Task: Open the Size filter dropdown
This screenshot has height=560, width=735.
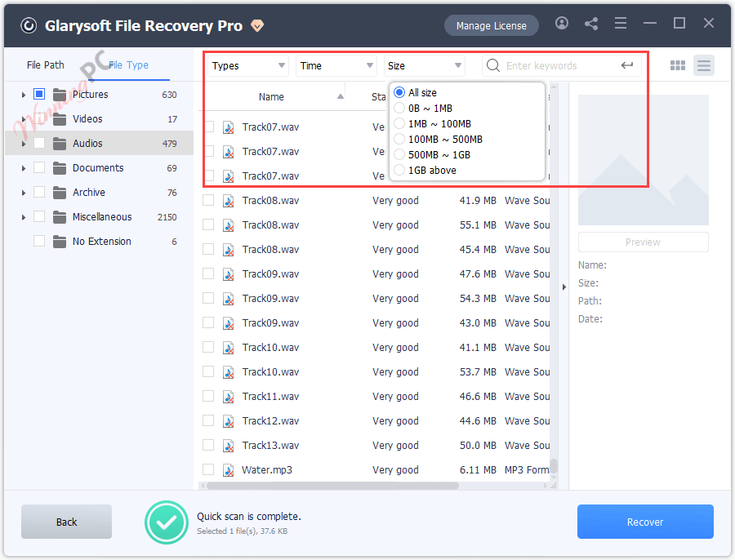Action: pos(424,65)
